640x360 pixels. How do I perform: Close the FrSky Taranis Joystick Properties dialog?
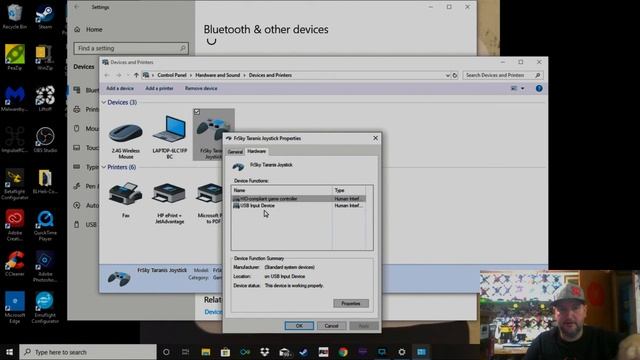(375, 138)
